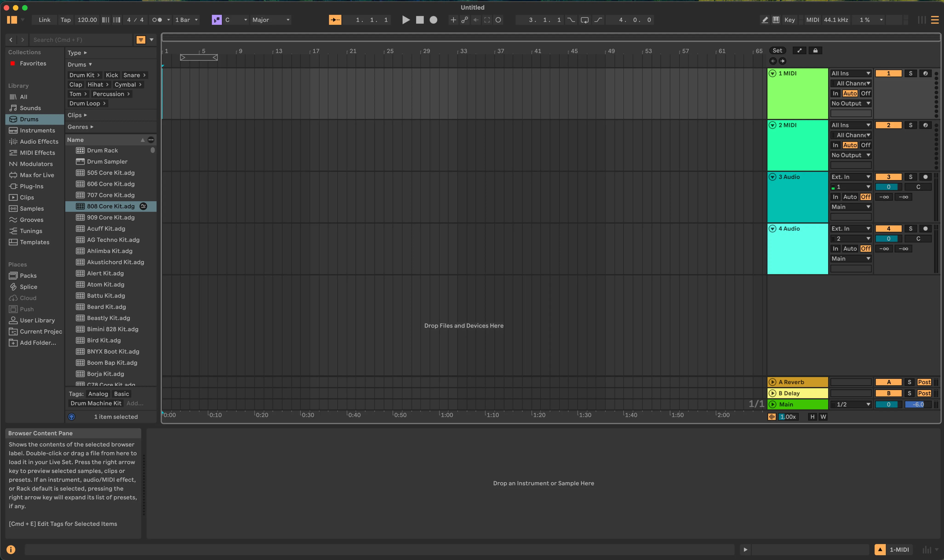Enable Draw Mode with the pencil icon
Screen dimensions: 944x560
(x=765, y=20)
